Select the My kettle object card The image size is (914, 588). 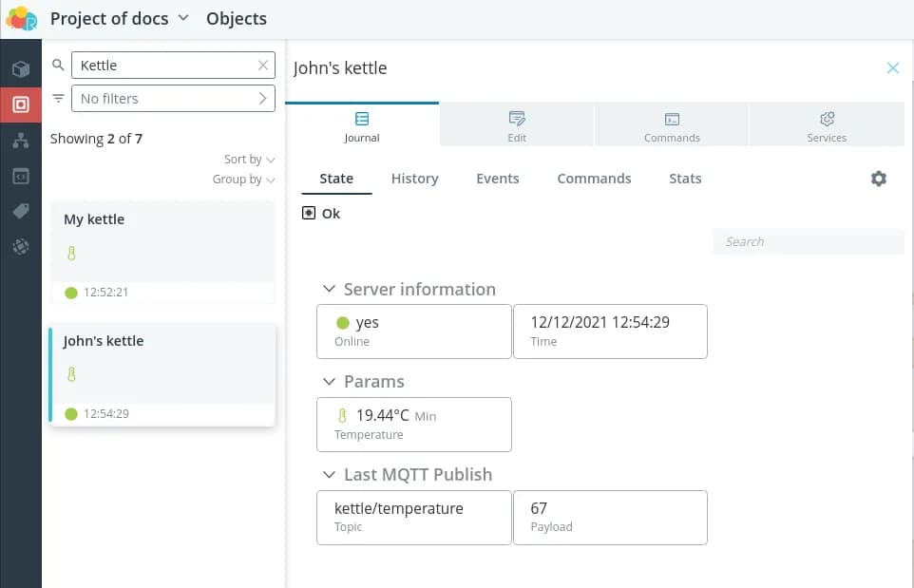click(162, 240)
